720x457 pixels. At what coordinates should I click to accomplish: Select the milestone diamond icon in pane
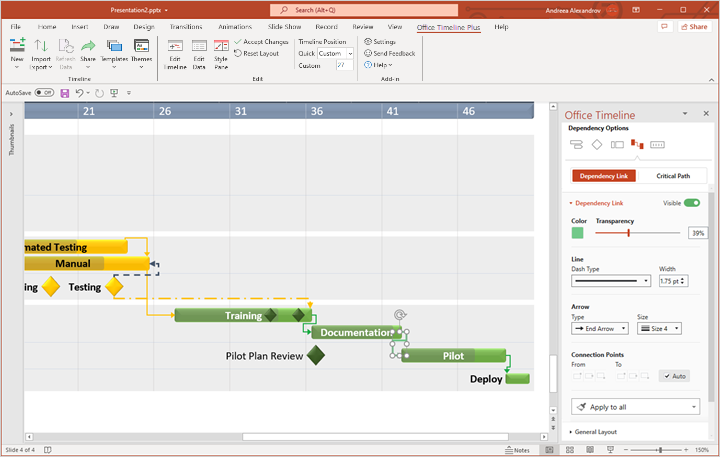(597, 144)
